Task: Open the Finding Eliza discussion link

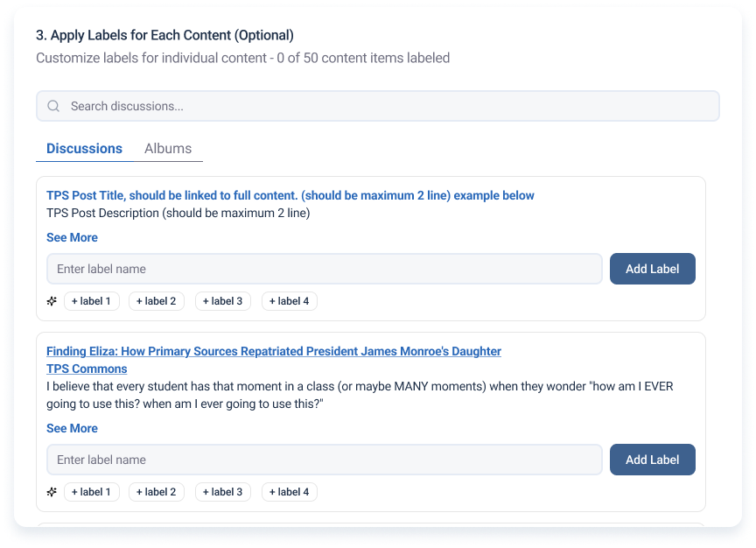Action: tap(274, 351)
